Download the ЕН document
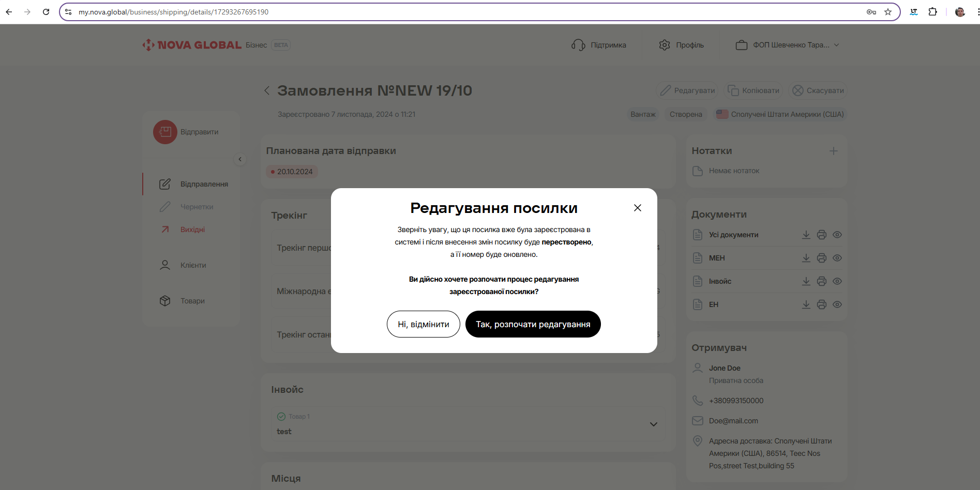Image resolution: width=980 pixels, height=490 pixels. click(806, 304)
